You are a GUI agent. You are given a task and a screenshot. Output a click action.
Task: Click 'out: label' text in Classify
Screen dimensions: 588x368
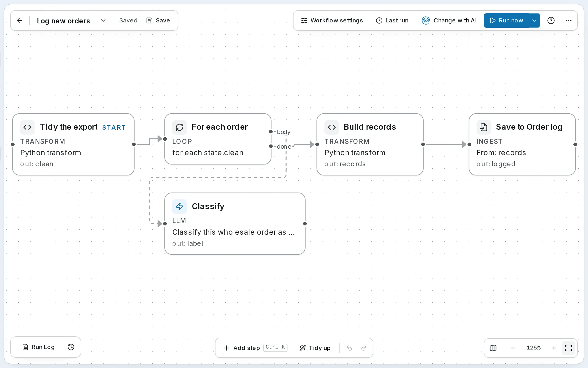(188, 243)
